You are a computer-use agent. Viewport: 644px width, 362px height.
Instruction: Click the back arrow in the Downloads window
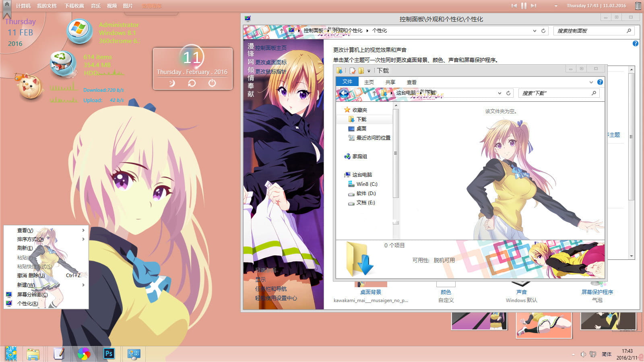(343, 93)
